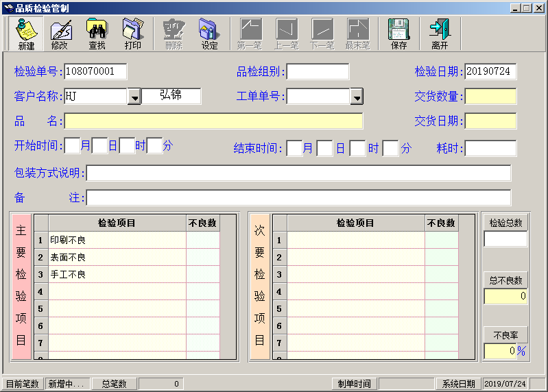Click the 开始时间 hour box
This screenshot has width=548, height=392.
coord(127,145)
